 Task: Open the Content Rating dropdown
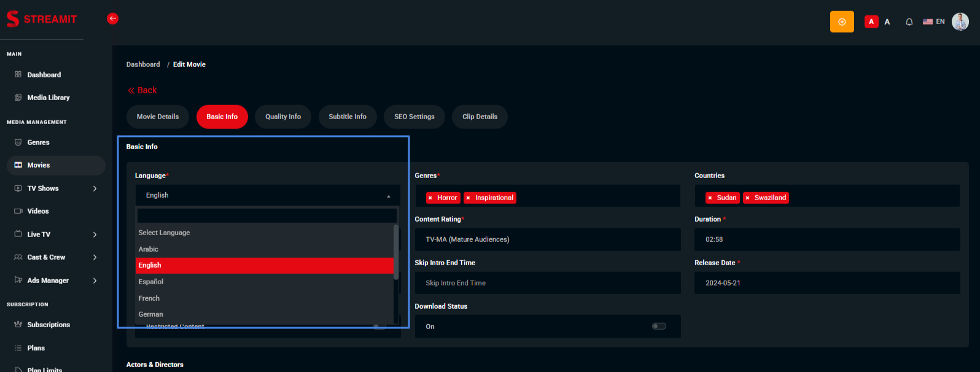[x=547, y=239]
